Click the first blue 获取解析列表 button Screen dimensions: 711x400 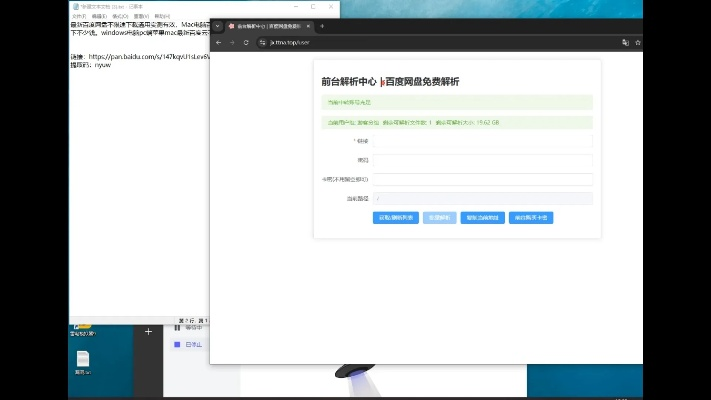pos(396,218)
